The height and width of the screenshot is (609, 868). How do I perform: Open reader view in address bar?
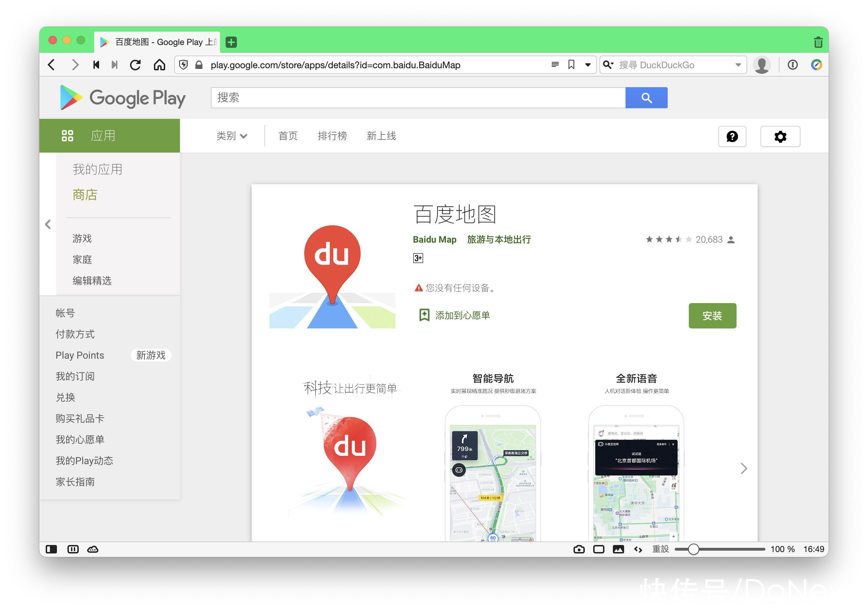point(555,65)
